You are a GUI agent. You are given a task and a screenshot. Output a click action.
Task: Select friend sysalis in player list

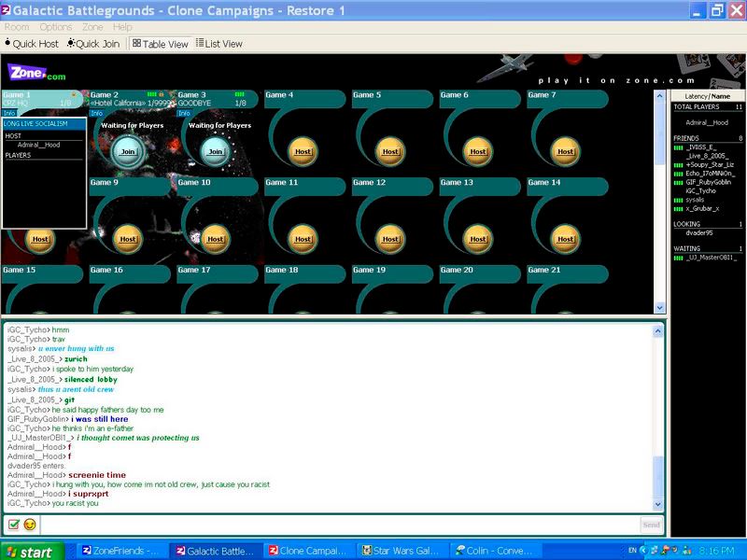tap(695, 200)
